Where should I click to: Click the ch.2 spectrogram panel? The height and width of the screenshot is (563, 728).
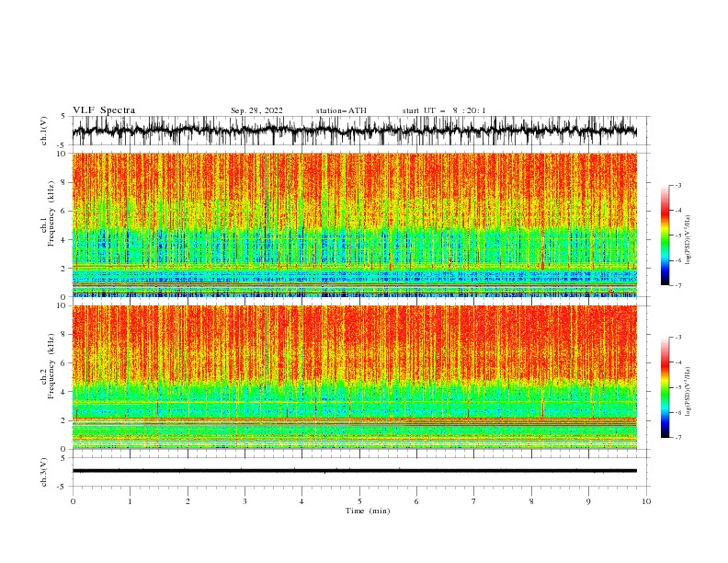click(x=354, y=377)
